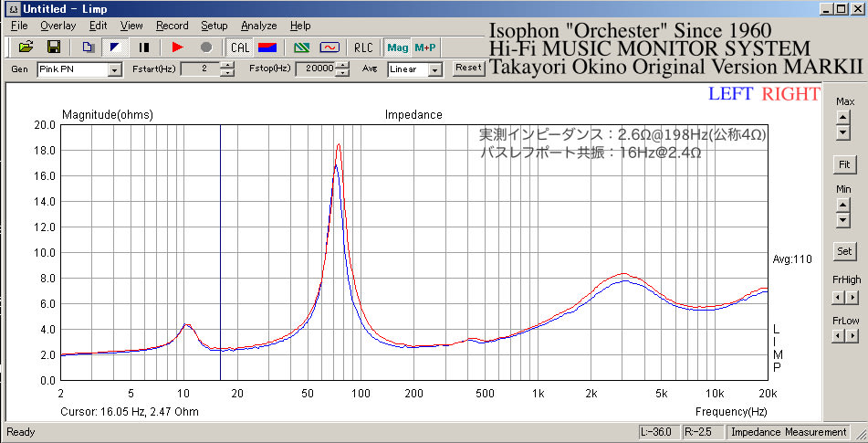Viewport: 868px width, 443px height.
Task: Open the File menu
Action: point(19,26)
